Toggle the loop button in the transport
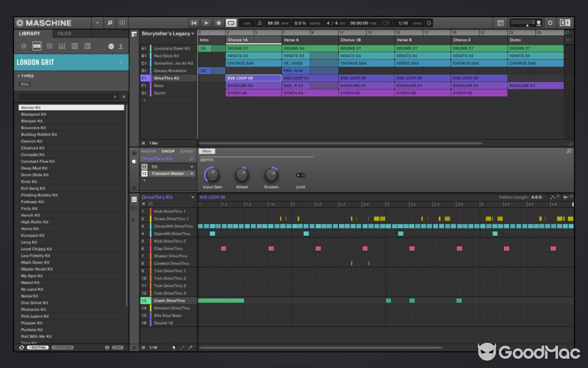Image resolution: width=588 pixels, height=368 pixels. click(231, 23)
